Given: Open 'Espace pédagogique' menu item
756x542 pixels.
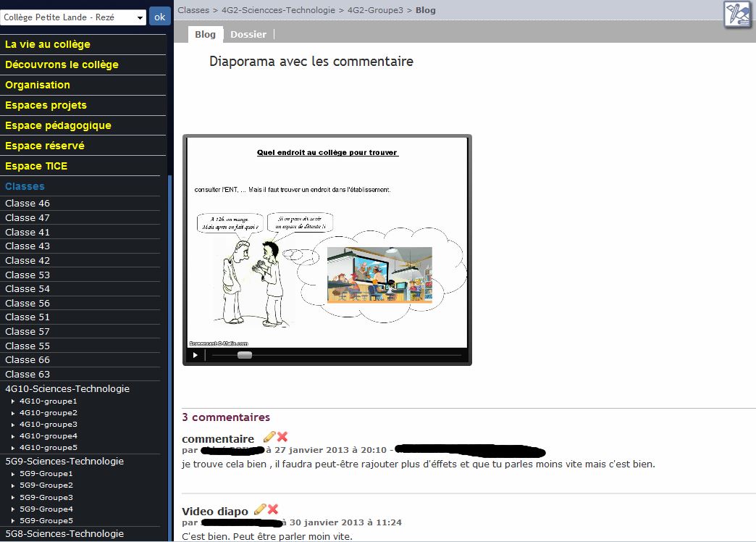Looking at the screenshot, I should 58,125.
